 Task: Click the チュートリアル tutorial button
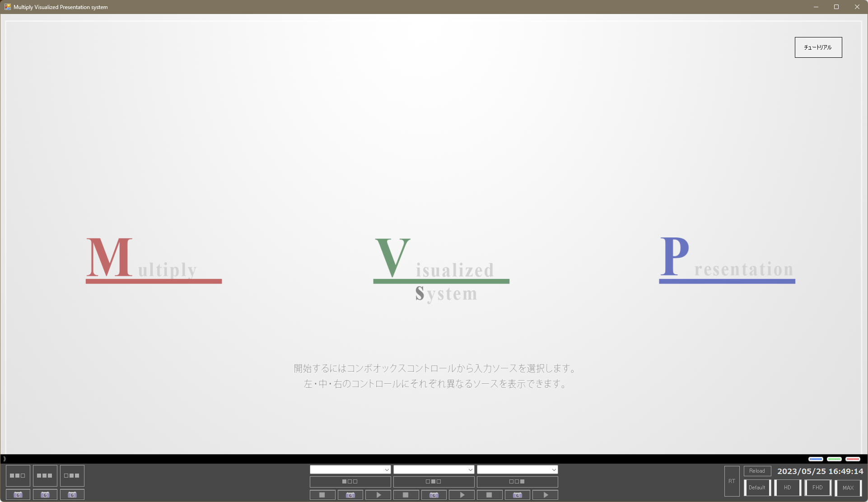[818, 47]
